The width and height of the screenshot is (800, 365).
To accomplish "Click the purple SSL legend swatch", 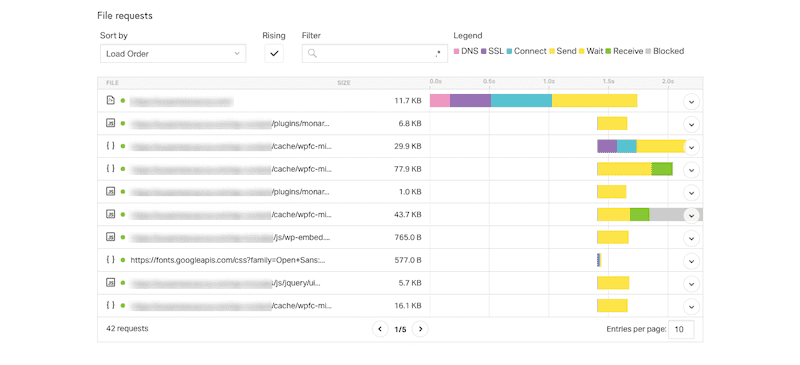I will pos(484,52).
